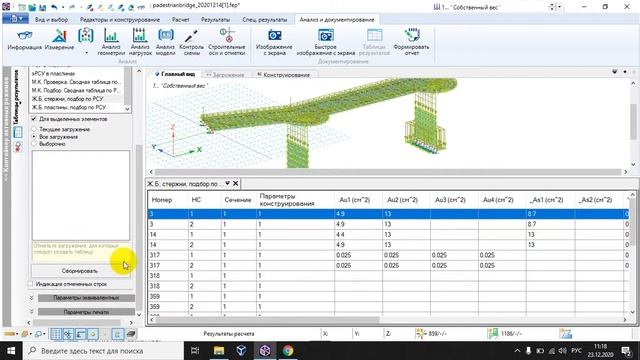Switch to Вид и выбор ribbon tab

(51, 20)
